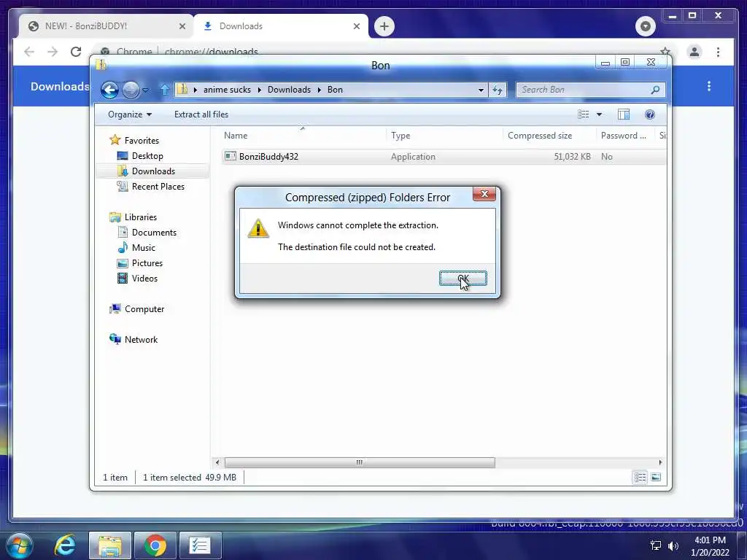Click the scroll-left arrow of file list
Viewport: 747px width, 560px height.
217,462
